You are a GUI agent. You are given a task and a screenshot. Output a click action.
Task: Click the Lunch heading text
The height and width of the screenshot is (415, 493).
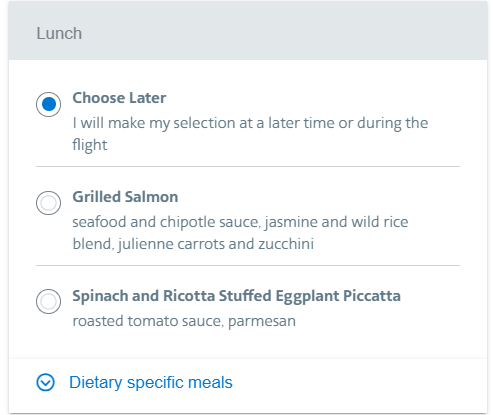click(59, 33)
